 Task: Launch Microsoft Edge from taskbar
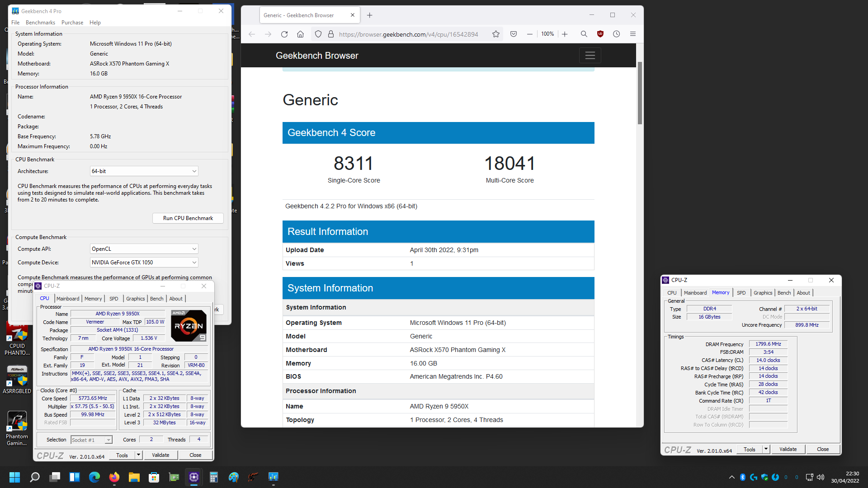pyautogui.click(x=94, y=477)
